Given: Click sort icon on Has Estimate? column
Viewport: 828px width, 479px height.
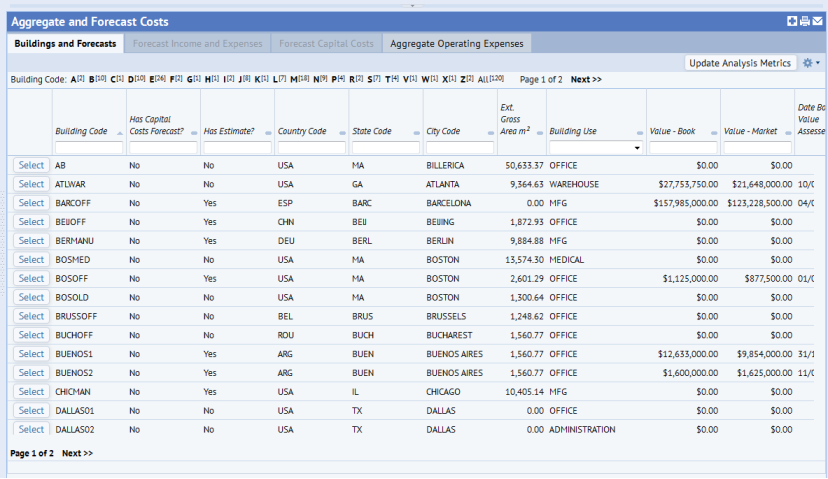Looking at the screenshot, I should (268, 132).
